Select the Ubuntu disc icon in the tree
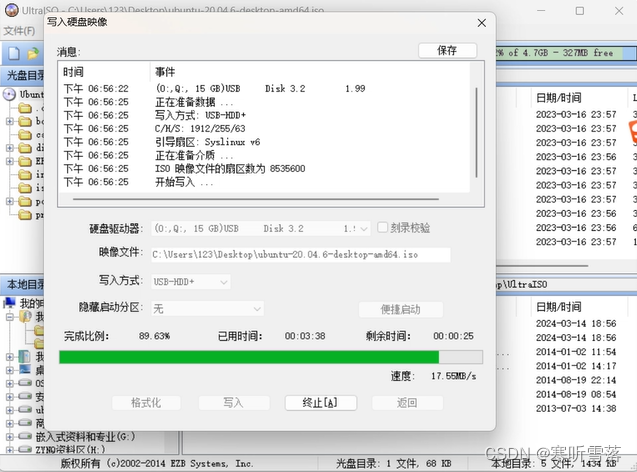The image size is (637, 472). pyautogui.click(x=9, y=94)
